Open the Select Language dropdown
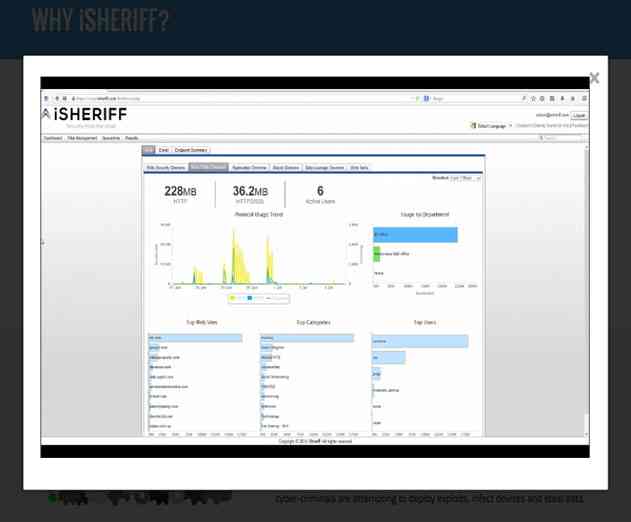This screenshot has width=631, height=522. pyautogui.click(x=491, y=126)
